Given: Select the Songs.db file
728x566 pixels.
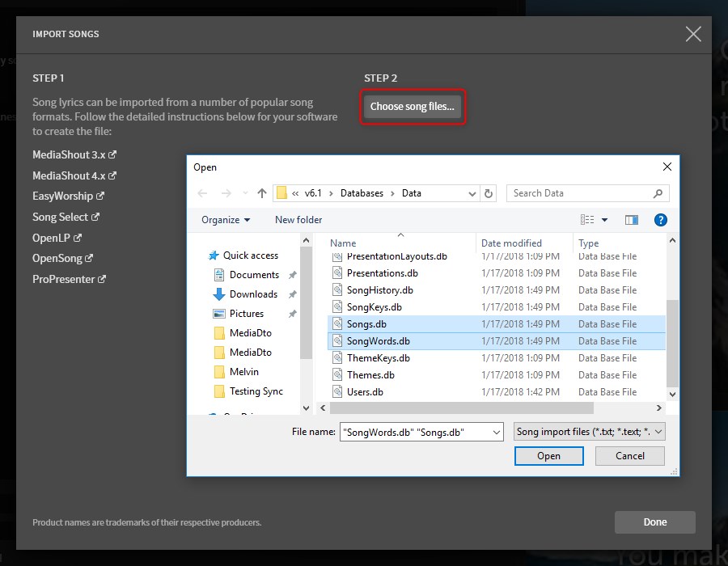Looking at the screenshot, I should tap(497, 324).
